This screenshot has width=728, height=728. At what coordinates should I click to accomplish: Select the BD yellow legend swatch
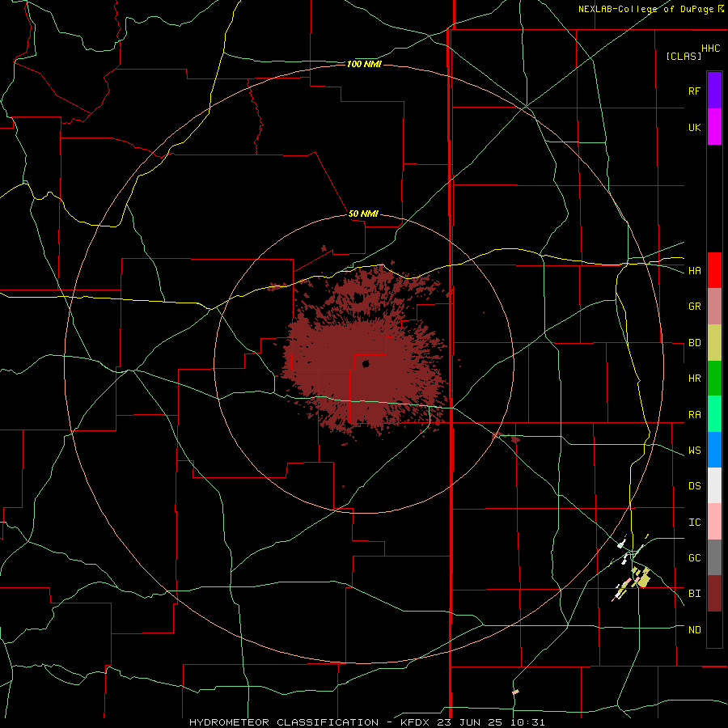point(714,343)
